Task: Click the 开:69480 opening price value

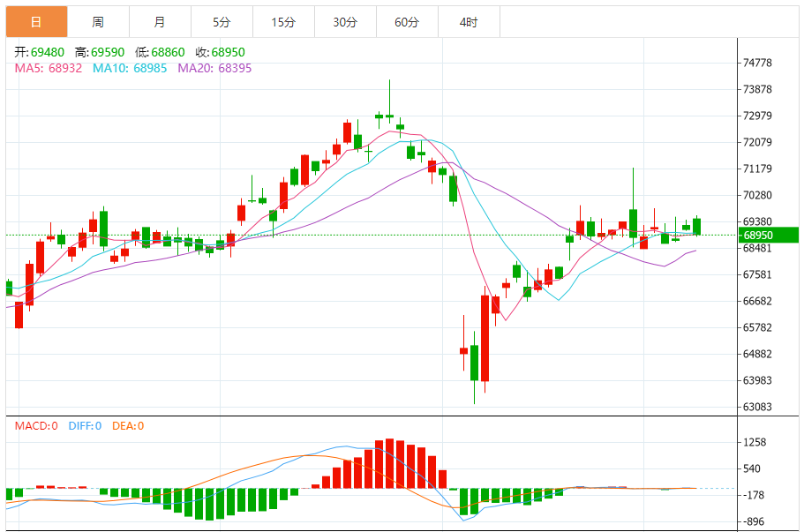Action: [x=40, y=52]
